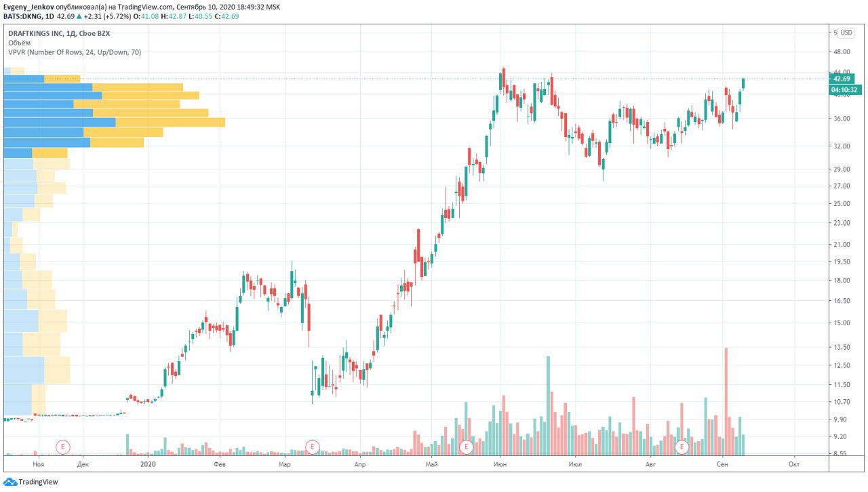
Task: Click the 32.00 price axis label
Action: tap(842, 146)
